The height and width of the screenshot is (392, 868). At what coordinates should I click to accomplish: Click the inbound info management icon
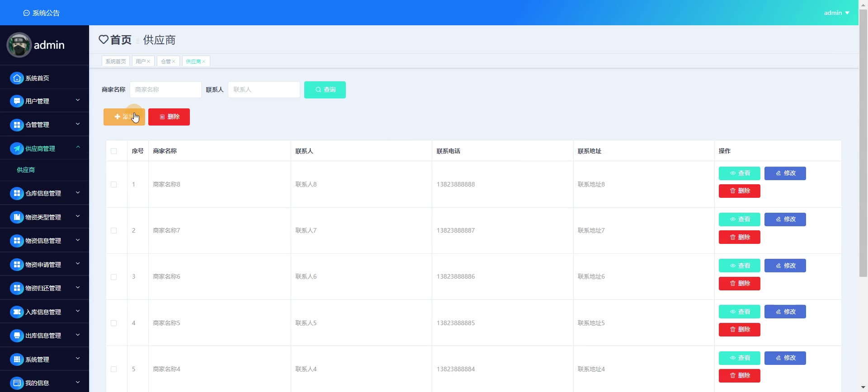click(x=17, y=312)
